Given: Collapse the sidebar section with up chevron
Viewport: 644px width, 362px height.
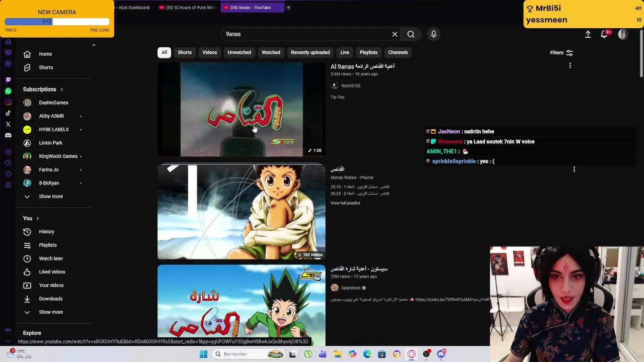Looking at the screenshot, I should click(94, 45).
